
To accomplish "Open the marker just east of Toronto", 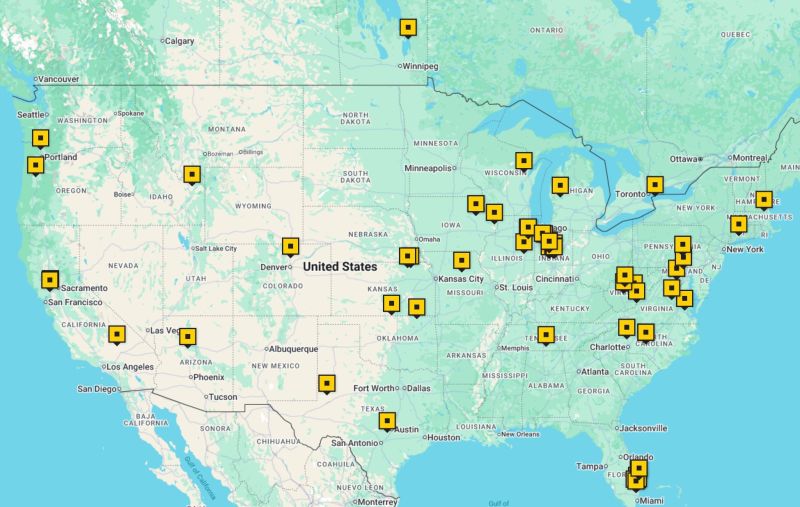I will tap(654, 184).
